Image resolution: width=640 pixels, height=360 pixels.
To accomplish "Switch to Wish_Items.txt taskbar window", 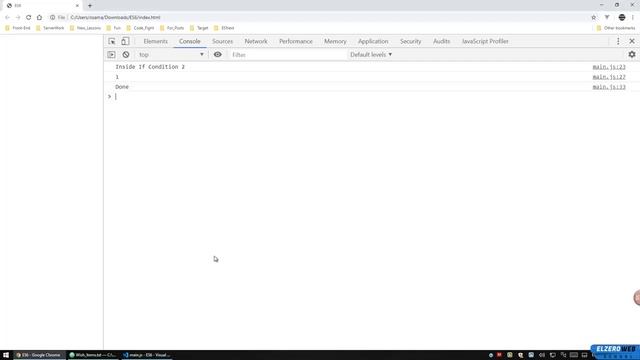I will click(x=93, y=355).
